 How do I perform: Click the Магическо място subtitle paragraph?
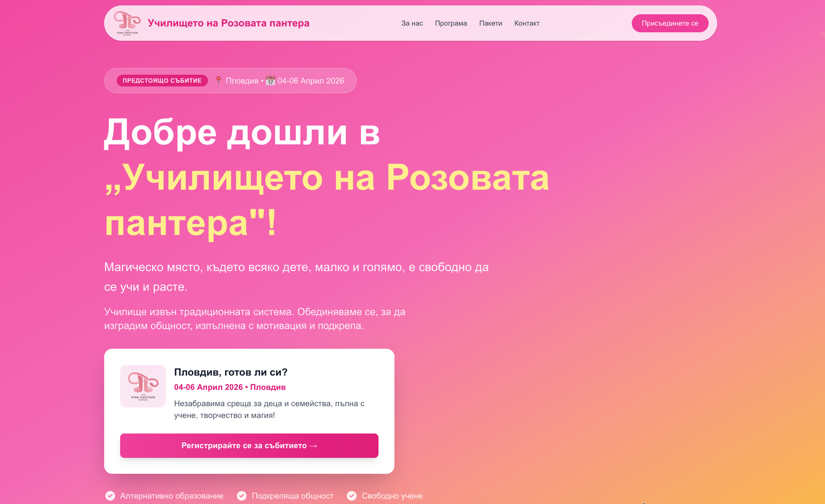(297, 277)
